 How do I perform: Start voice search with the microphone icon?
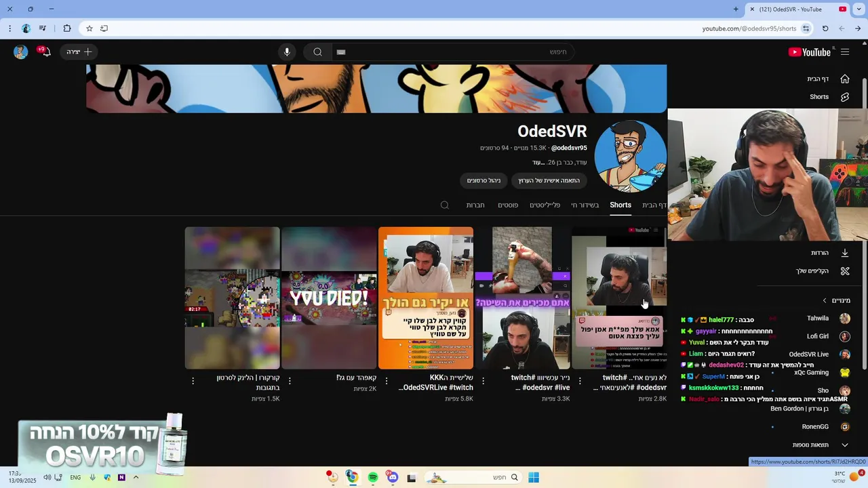pyautogui.click(x=287, y=52)
